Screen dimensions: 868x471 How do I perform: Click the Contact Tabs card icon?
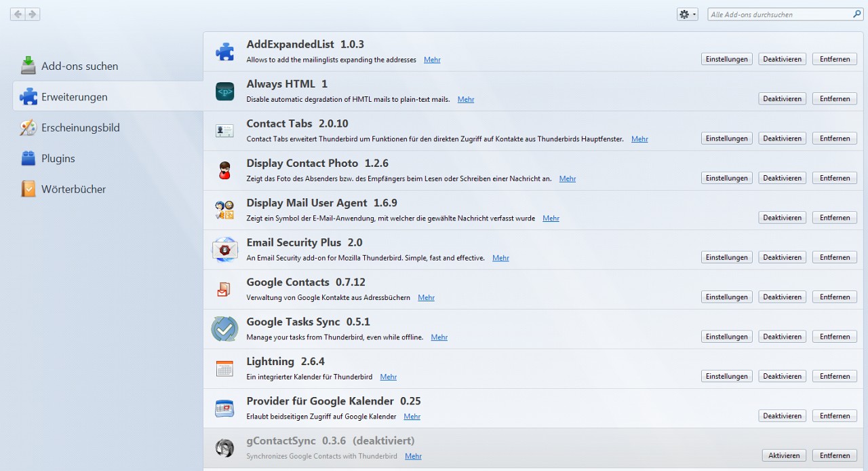(224, 131)
